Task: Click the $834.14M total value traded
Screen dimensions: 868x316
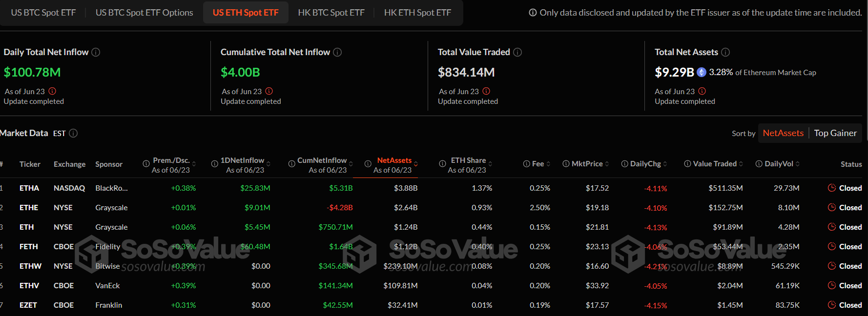Action: (x=466, y=72)
